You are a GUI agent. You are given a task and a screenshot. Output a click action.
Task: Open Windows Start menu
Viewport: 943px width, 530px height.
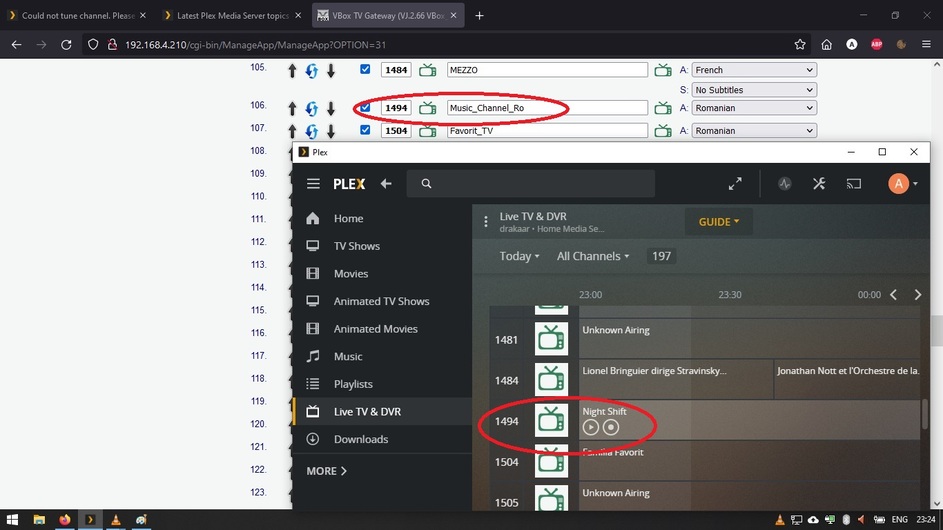tap(12, 520)
